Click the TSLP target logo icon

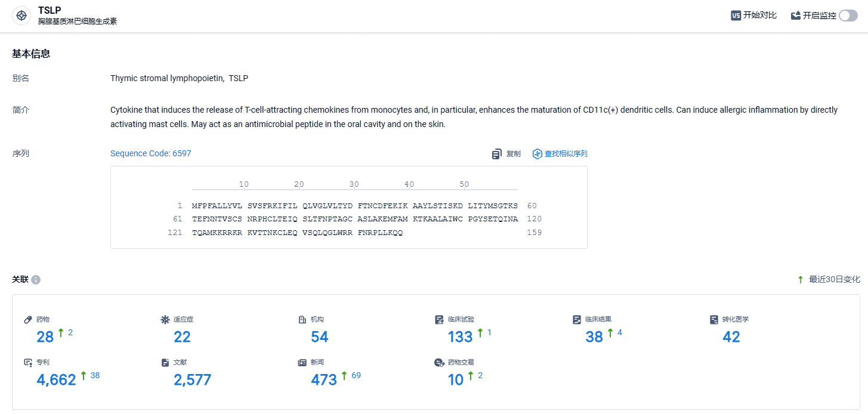tap(21, 16)
